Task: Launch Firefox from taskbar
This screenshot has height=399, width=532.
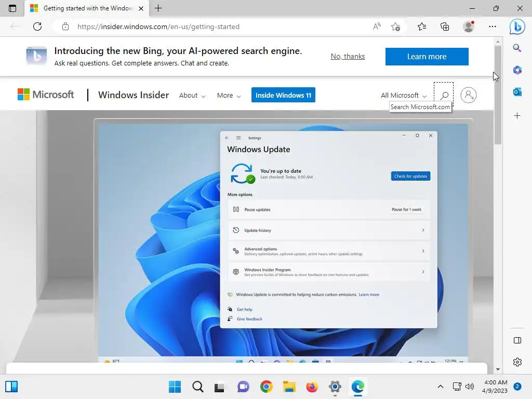Action: click(312, 387)
